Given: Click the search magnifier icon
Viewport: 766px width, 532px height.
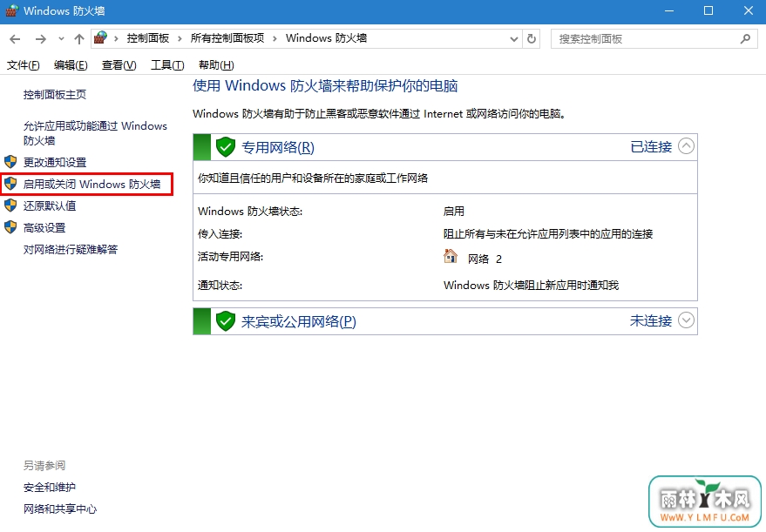Looking at the screenshot, I should [x=745, y=38].
